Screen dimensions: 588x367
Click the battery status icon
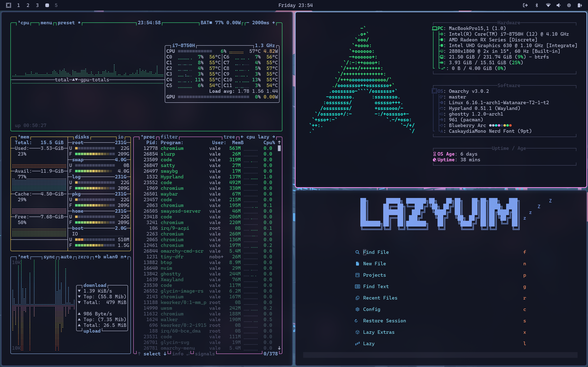(580, 5)
